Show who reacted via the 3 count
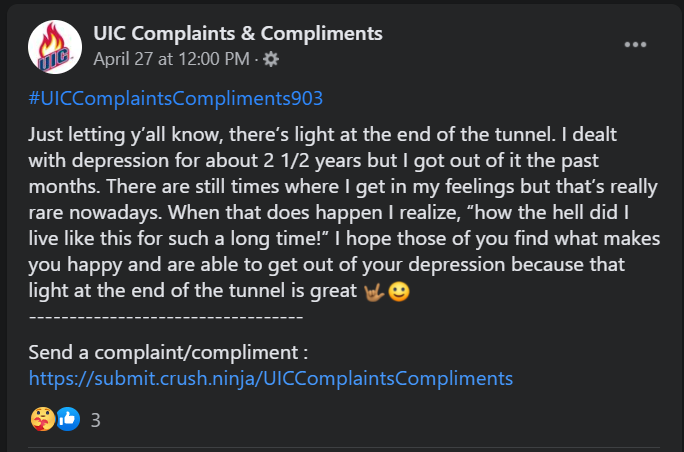 coord(95,420)
